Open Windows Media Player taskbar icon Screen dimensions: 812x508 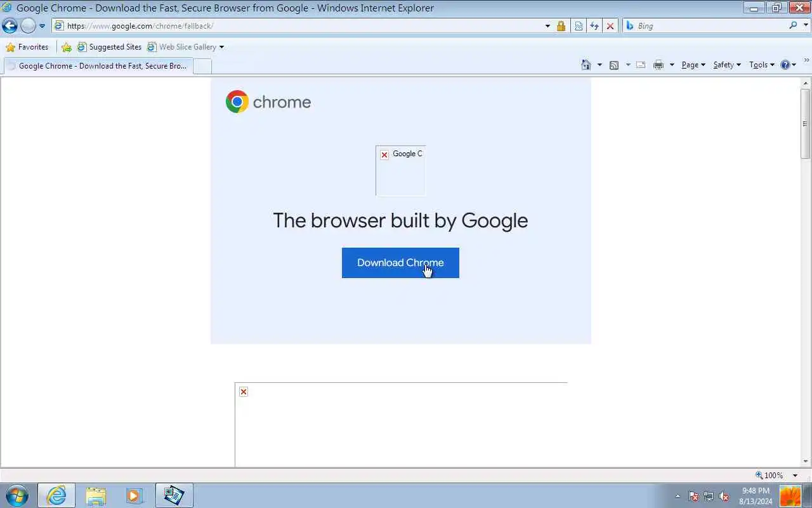point(134,495)
